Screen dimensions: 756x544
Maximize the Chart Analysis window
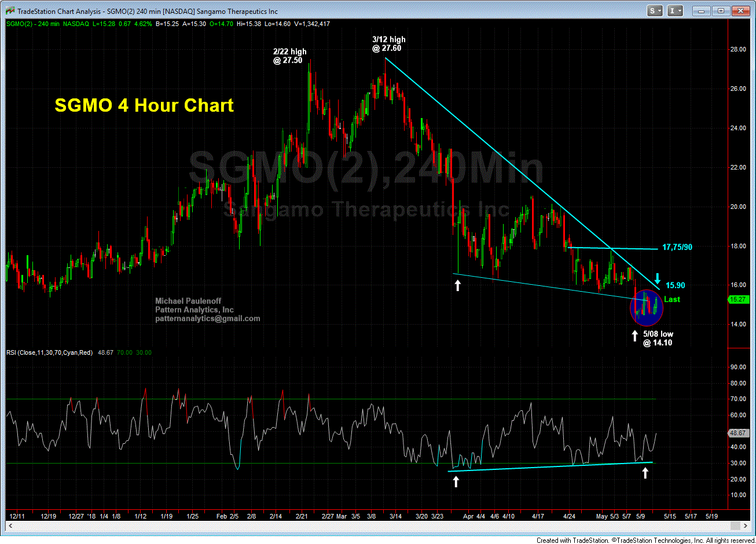(x=721, y=10)
